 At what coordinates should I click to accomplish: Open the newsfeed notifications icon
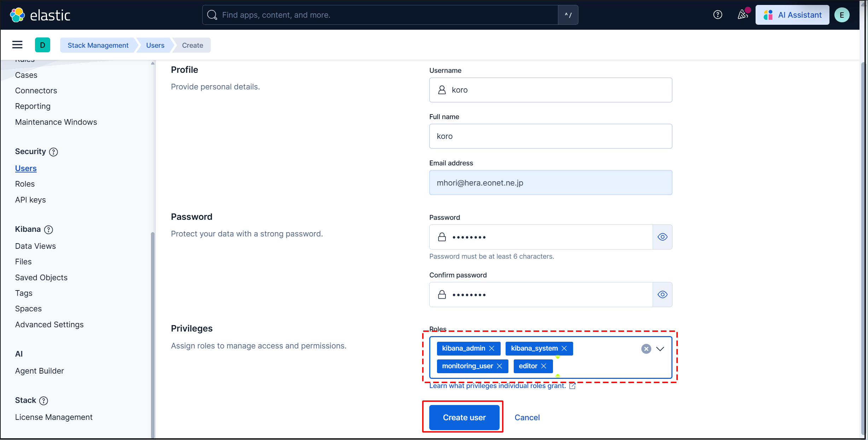pyautogui.click(x=742, y=15)
